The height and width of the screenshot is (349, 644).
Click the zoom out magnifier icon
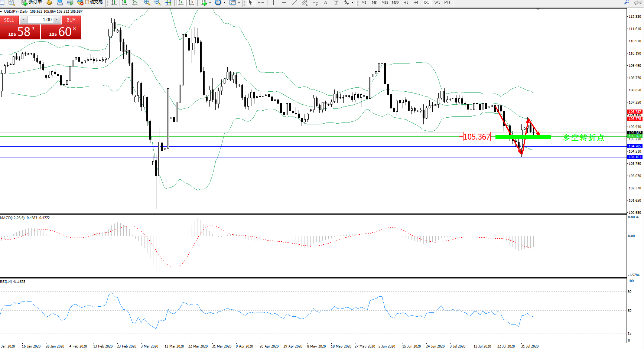[157, 2]
